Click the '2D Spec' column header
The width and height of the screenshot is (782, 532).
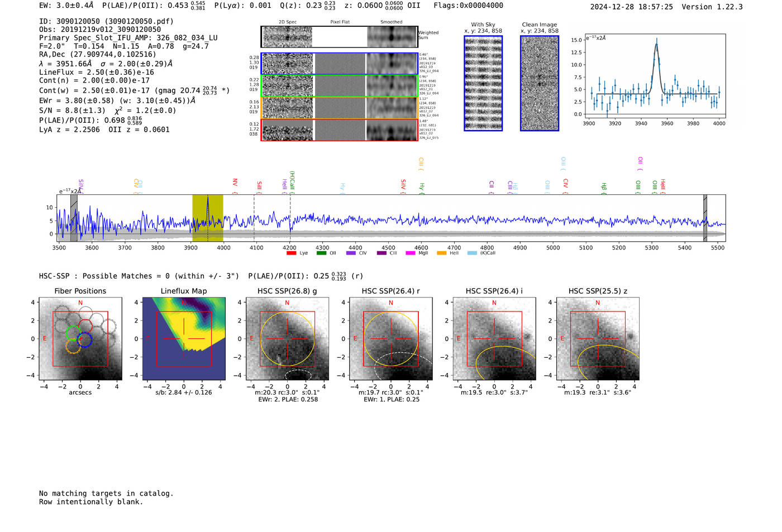(x=288, y=22)
